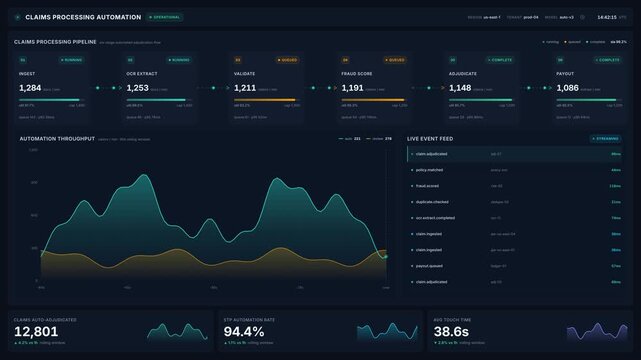Open the PAYOUT stage title

(565, 74)
